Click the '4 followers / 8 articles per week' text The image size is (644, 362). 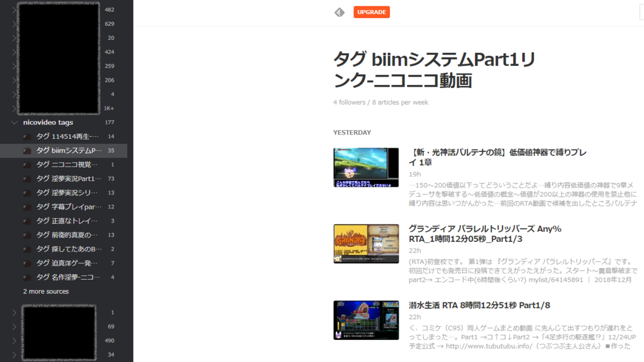380,102
